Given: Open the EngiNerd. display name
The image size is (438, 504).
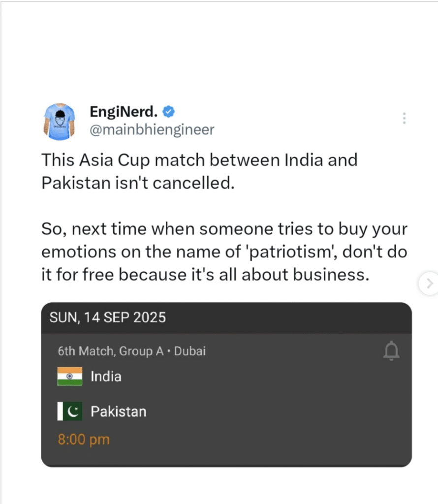Looking at the screenshot, I should coord(125,112).
